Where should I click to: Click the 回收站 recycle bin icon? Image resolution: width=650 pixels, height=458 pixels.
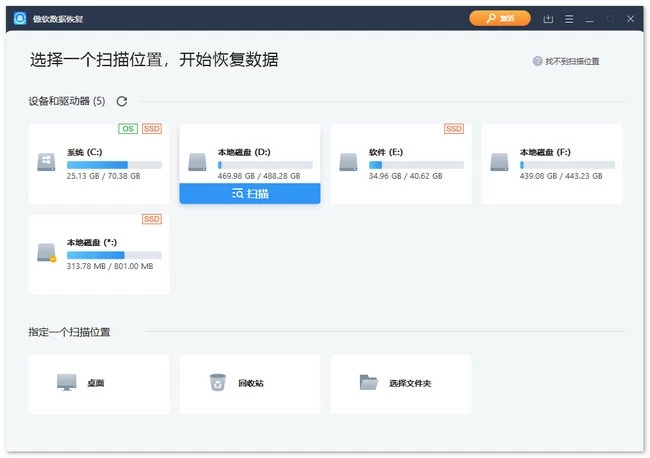(x=218, y=383)
